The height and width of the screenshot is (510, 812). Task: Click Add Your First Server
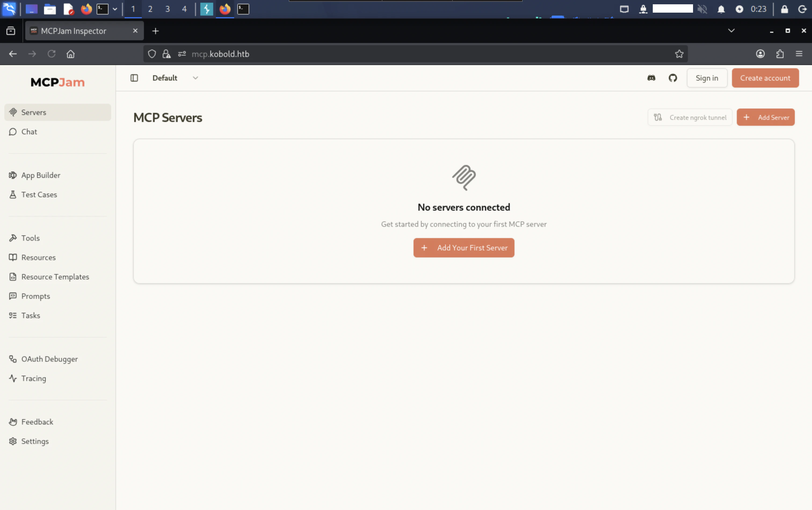(x=464, y=248)
